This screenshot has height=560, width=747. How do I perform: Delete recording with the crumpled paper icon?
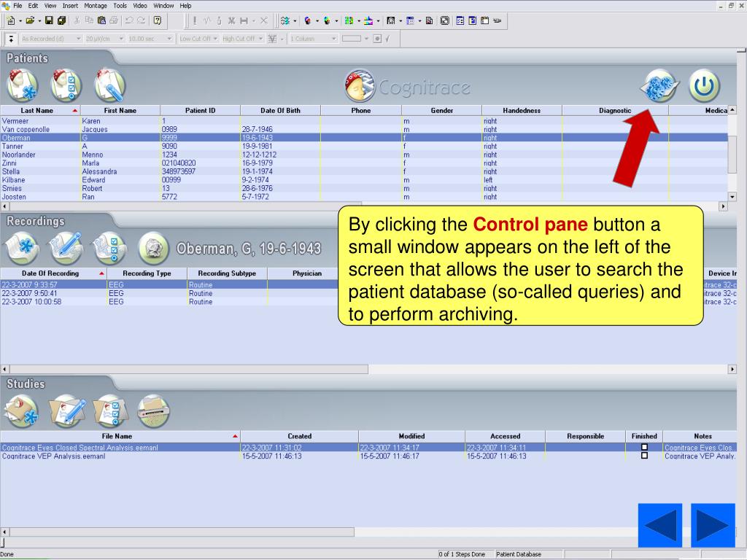pyautogui.click(x=153, y=248)
